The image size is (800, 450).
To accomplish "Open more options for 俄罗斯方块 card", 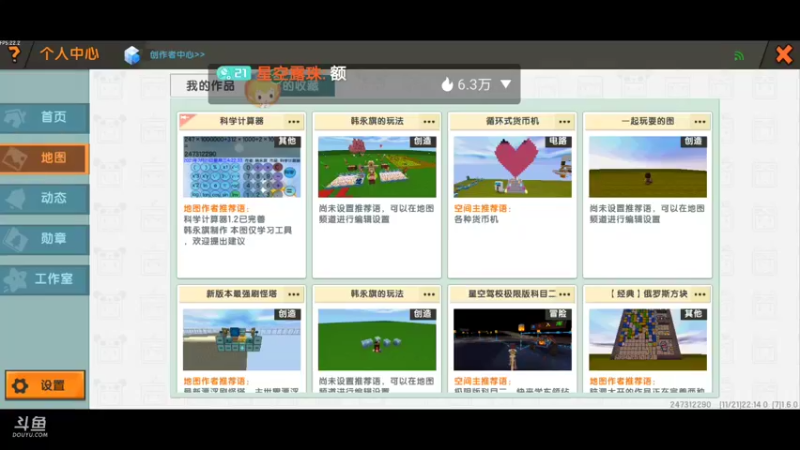I will pyautogui.click(x=699, y=294).
